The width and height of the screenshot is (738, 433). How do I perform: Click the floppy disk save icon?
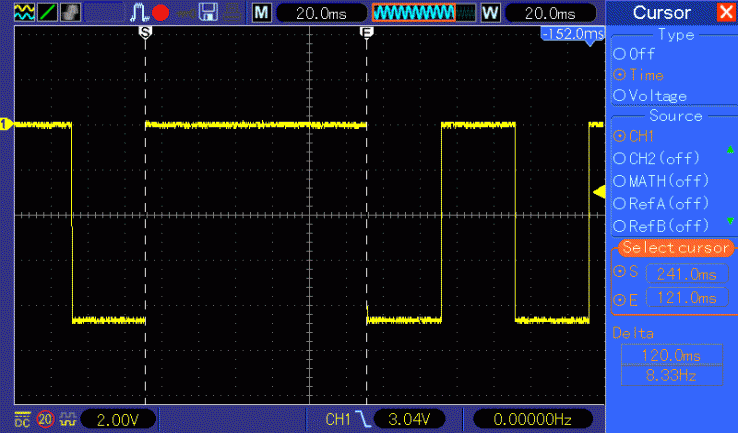pyautogui.click(x=209, y=13)
